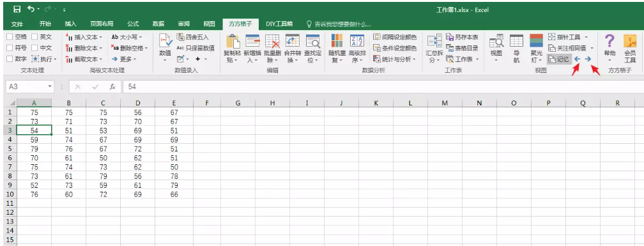
Task: Click the Save icon in the quick access toolbar
Action: [x=17, y=9]
